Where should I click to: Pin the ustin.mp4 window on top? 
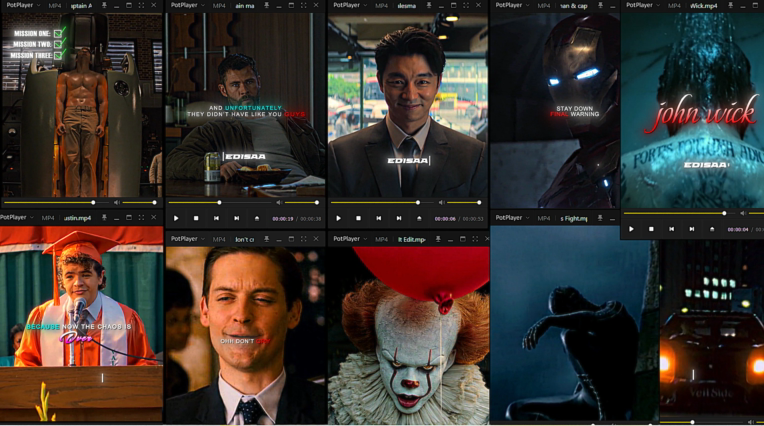(104, 217)
